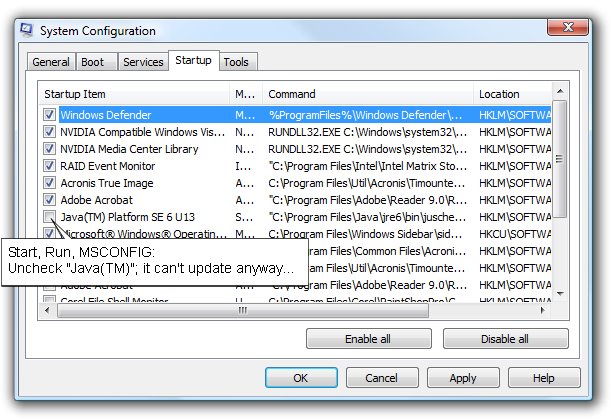Image resolution: width=611 pixels, height=419 pixels.
Task: Toggle NVIDIA Compatible Windows Vista checkbox
Action: click(49, 132)
